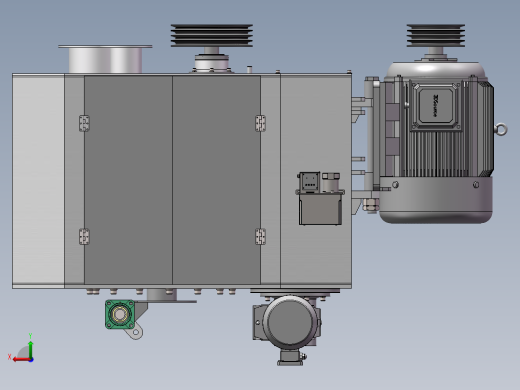Select the motor's terminal junction box
The image size is (520, 390).
[x=435, y=106]
